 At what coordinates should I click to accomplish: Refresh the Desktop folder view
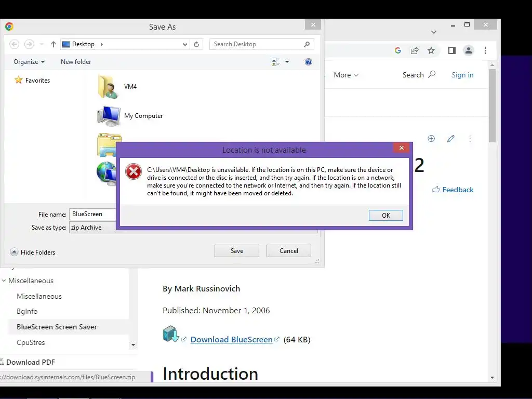[x=196, y=45]
